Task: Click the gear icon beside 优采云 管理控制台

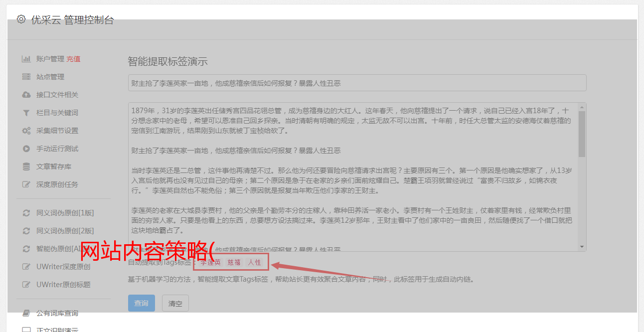Action: [21, 19]
